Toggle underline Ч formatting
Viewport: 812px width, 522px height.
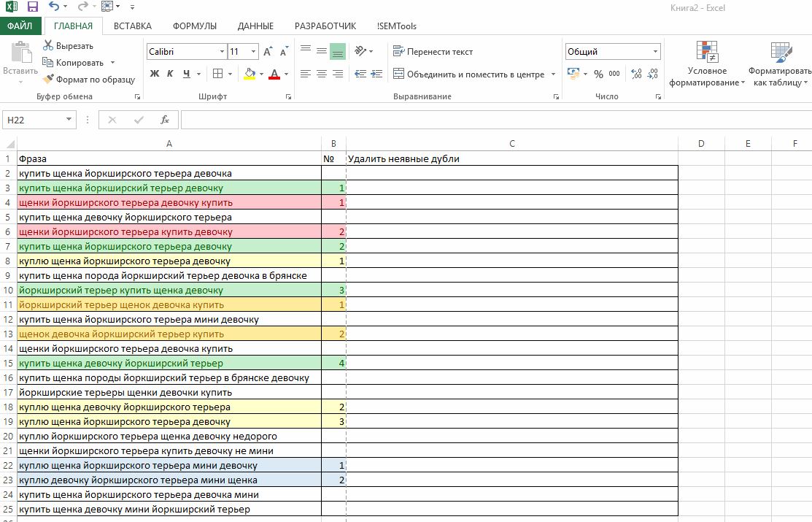pos(187,74)
